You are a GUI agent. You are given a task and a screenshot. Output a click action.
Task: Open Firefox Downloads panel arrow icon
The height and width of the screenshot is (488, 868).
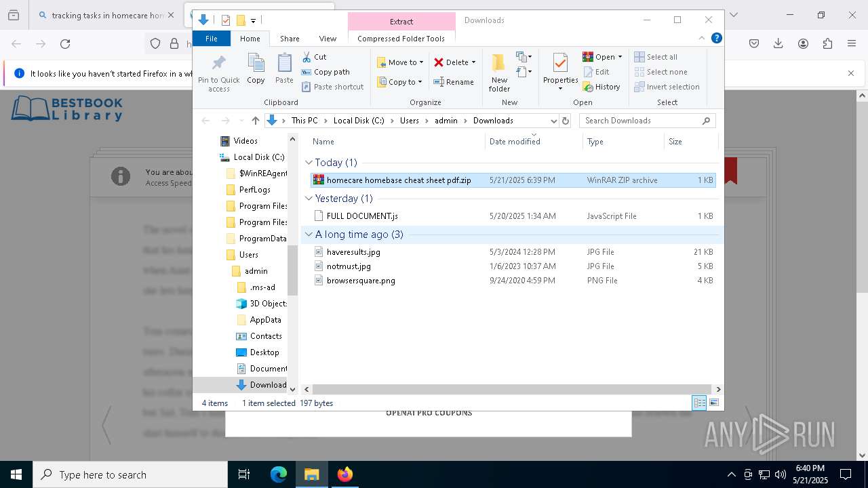778,44
